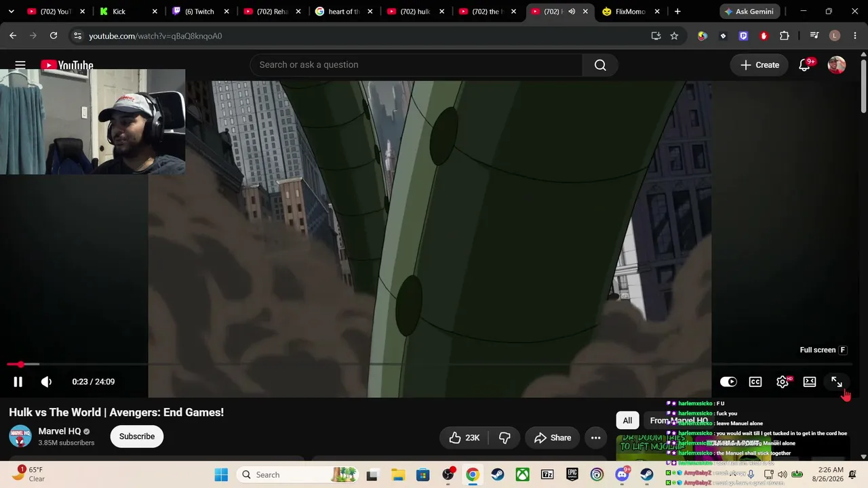Open the Marvel HQ channel avatar
The image size is (868, 488).
click(x=20, y=436)
